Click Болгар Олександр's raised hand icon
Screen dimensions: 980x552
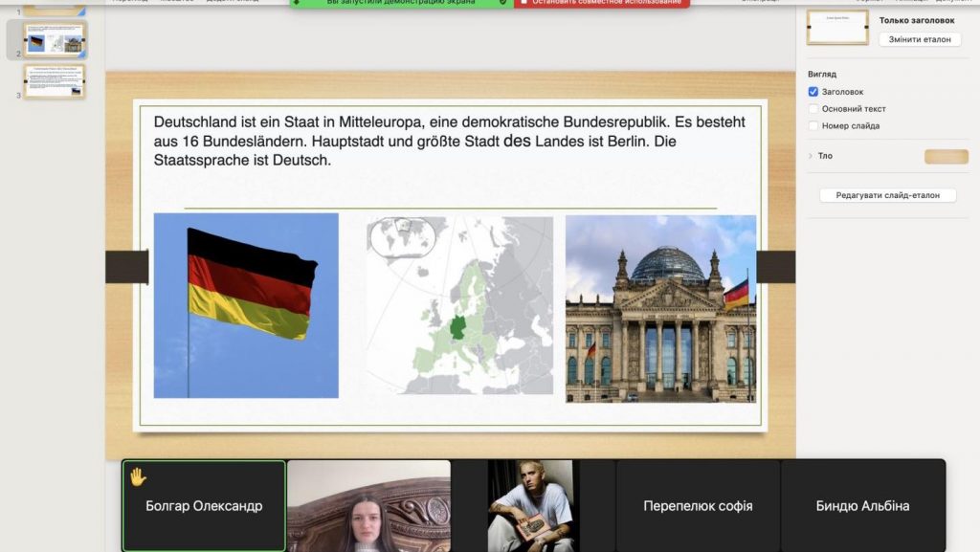coord(138,477)
